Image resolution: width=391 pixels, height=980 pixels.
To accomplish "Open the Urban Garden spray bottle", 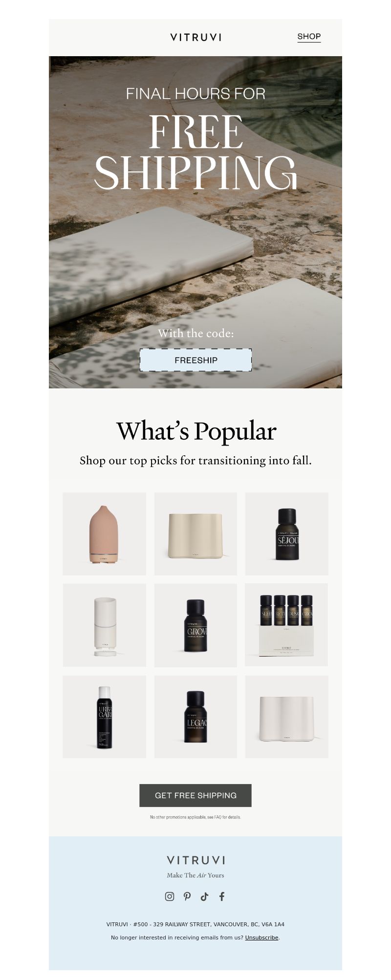I will coord(104,717).
